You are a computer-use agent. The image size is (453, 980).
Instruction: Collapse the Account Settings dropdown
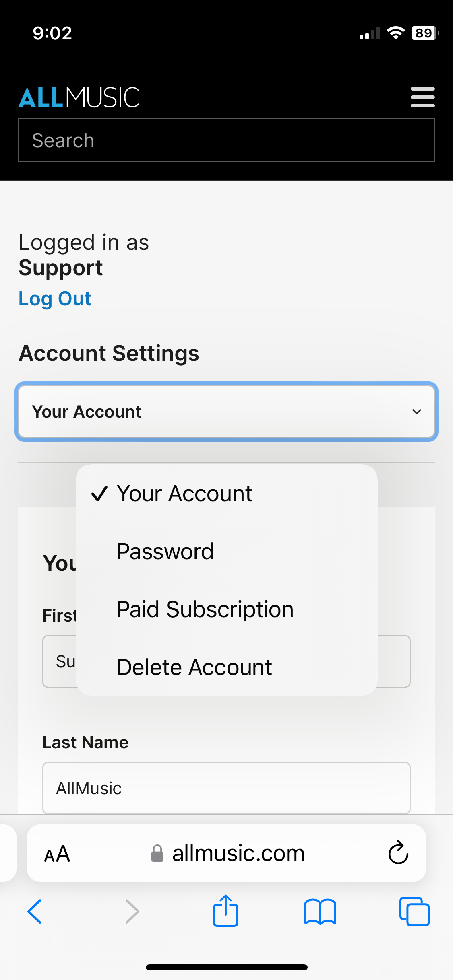pos(226,412)
